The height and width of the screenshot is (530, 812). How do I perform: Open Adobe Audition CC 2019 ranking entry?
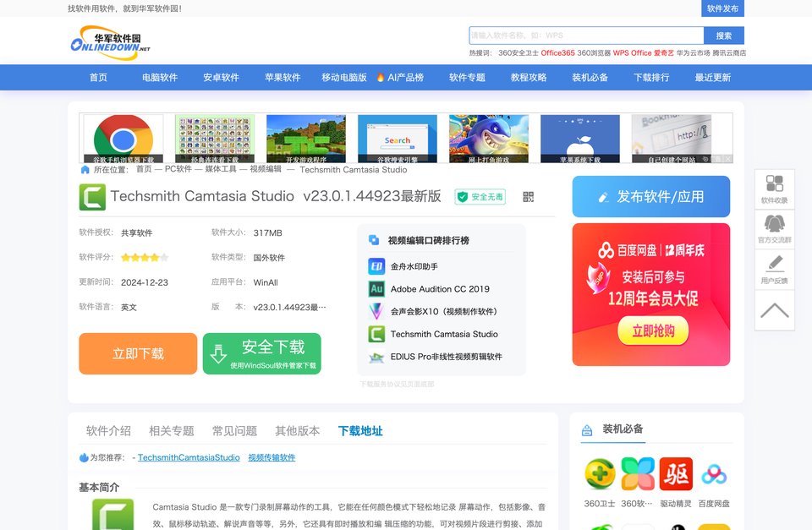[440, 289]
